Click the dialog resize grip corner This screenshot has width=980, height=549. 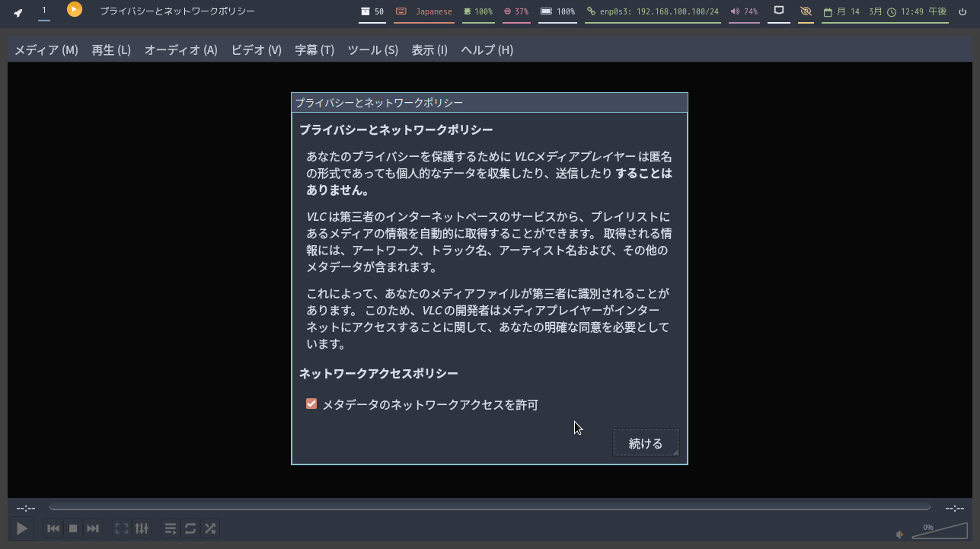tap(675, 452)
